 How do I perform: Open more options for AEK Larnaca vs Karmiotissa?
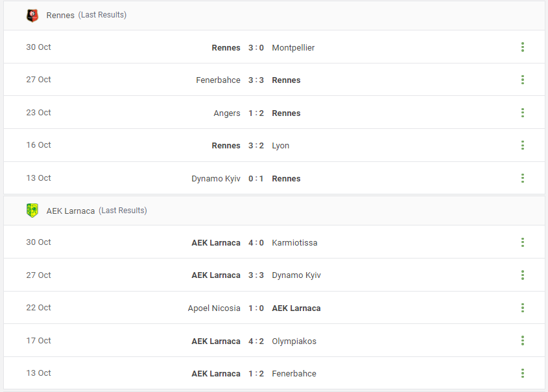coord(523,242)
